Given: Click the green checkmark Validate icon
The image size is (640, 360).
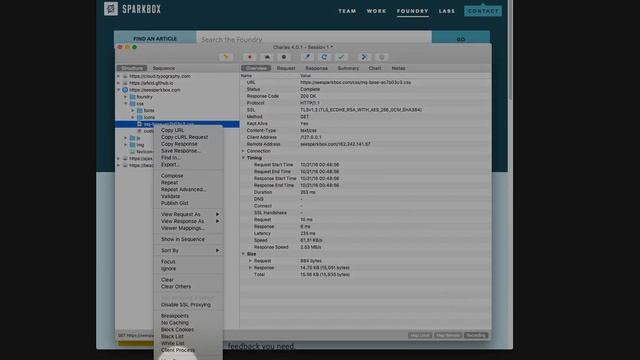Looking at the screenshot, I should point(341,57).
